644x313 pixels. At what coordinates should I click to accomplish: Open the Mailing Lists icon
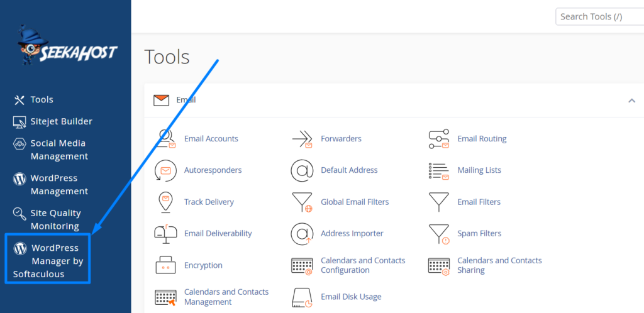coord(438,171)
